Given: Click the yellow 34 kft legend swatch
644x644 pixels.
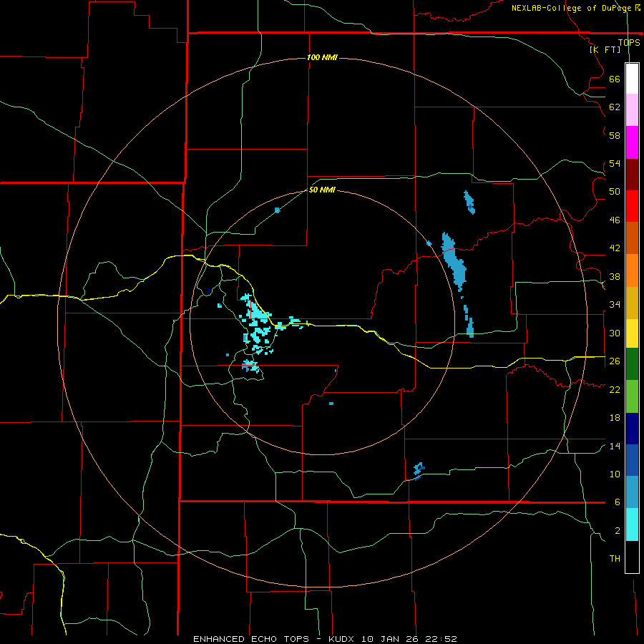Looking at the screenshot, I should point(632,333).
